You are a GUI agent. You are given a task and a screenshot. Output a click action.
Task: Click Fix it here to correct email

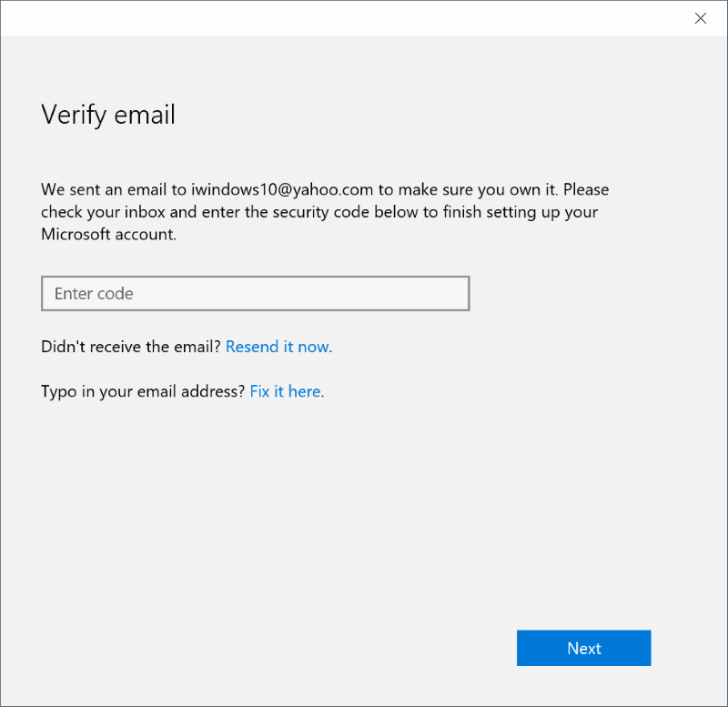[285, 391]
